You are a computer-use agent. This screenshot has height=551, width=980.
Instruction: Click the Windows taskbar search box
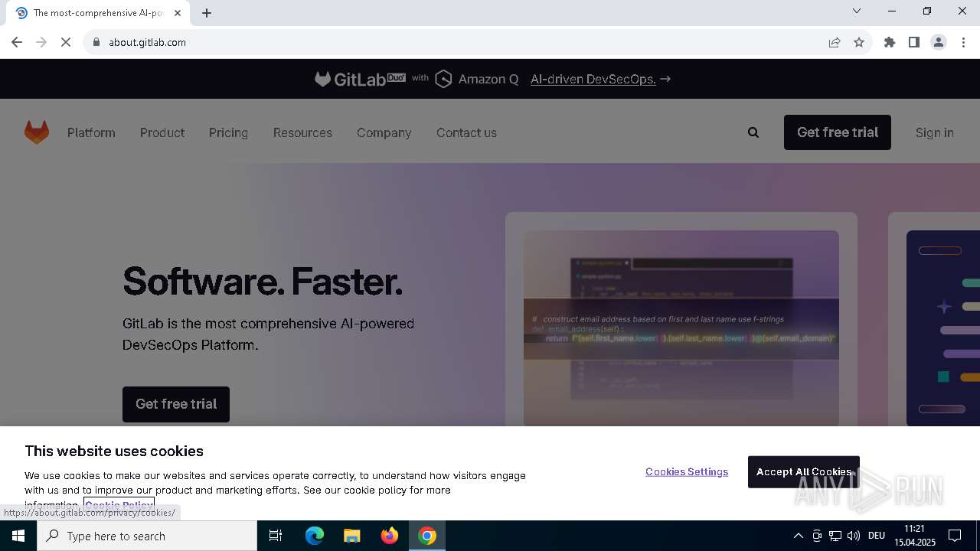click(x=147, y=536)
